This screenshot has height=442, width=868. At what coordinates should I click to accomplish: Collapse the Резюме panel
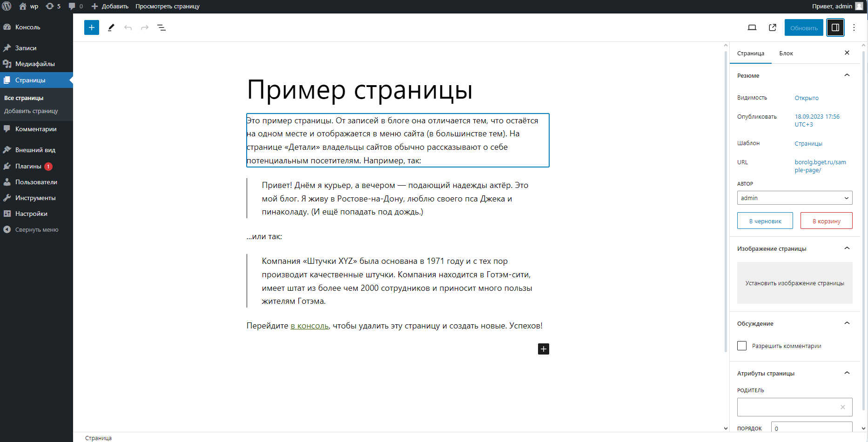tap(847, 75)
